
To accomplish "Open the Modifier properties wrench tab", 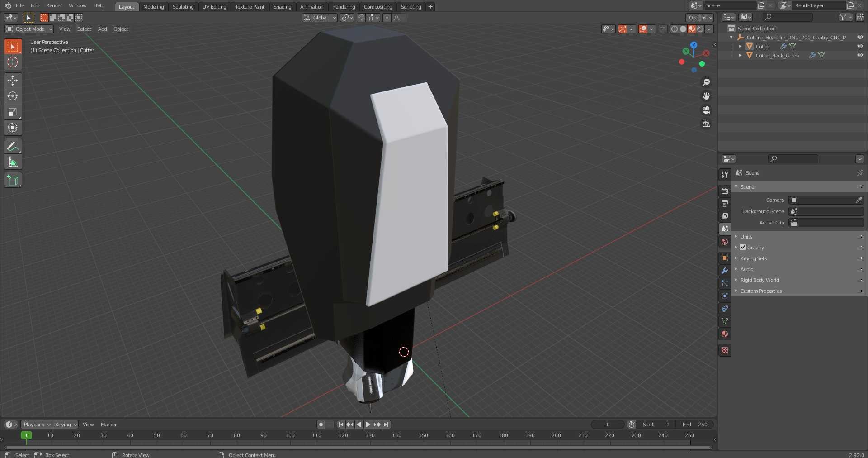I will (725, 271).
